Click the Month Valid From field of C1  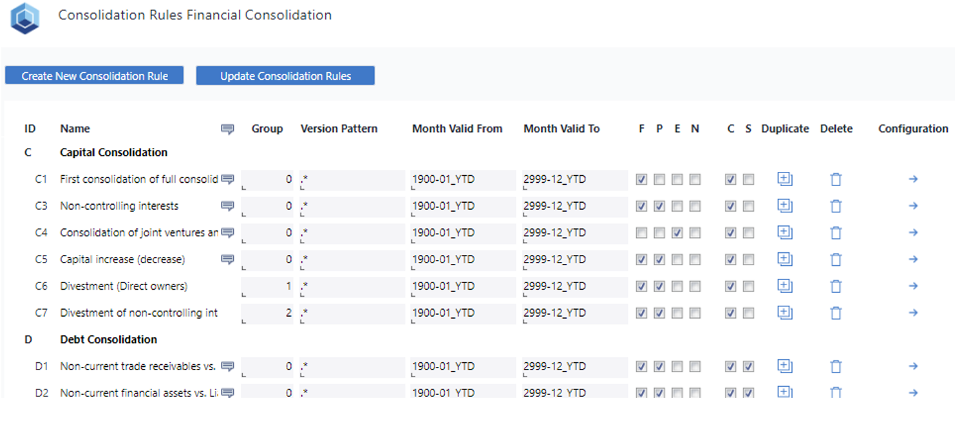click(457, 179)
